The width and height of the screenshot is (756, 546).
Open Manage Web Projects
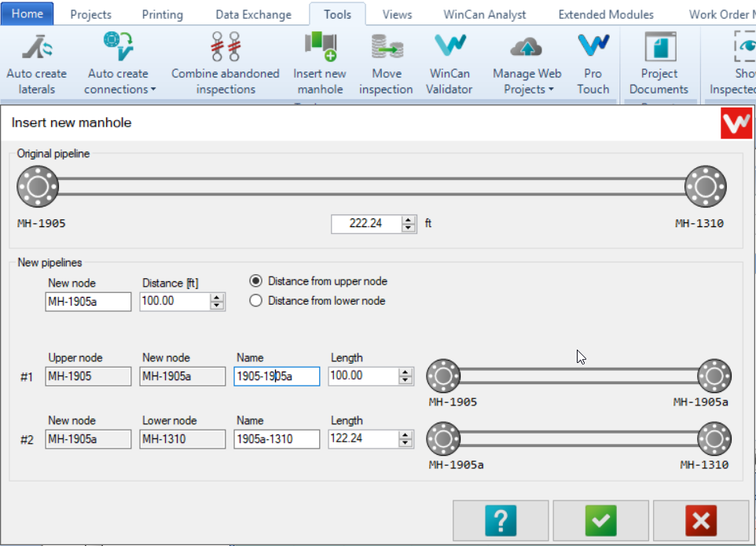pyautogui.click(x=527, y=63)
